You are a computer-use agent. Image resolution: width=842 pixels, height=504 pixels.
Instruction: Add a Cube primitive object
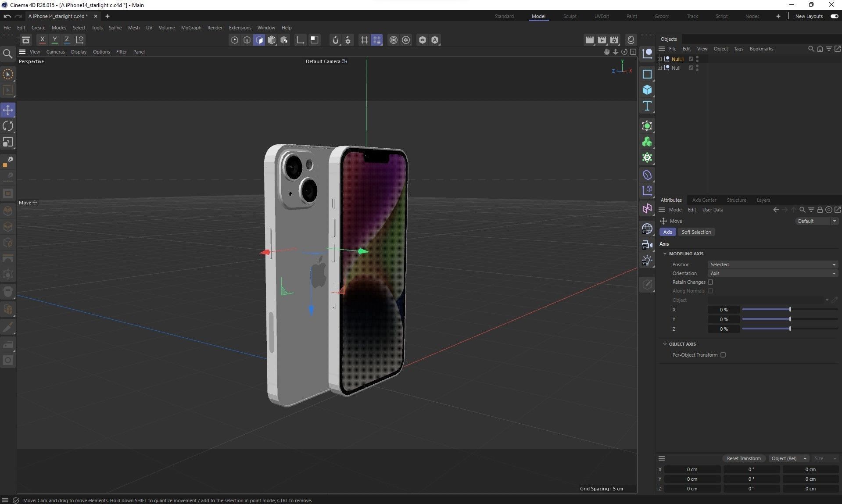tap(647, 90)
